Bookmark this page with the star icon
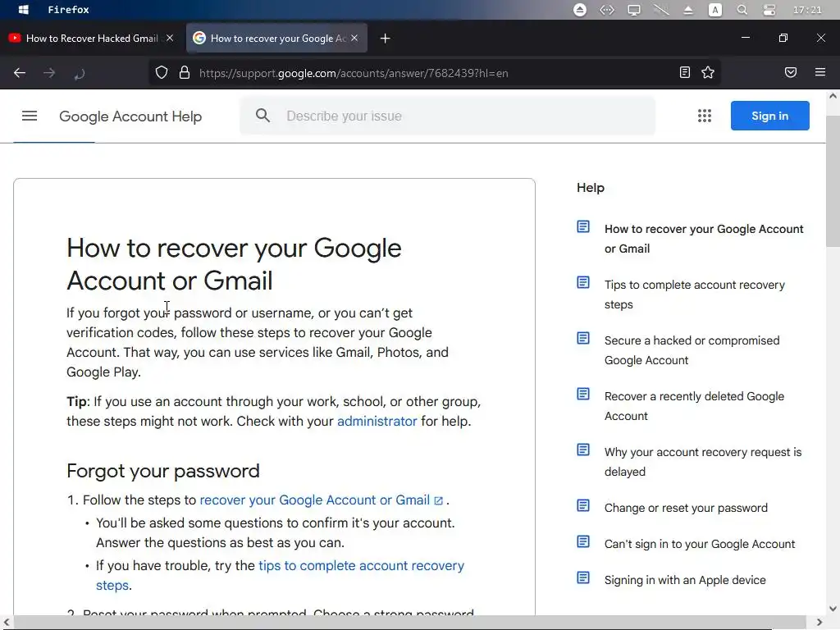The height and width of the screenshot is (630, 840). [x=708, y=72]
